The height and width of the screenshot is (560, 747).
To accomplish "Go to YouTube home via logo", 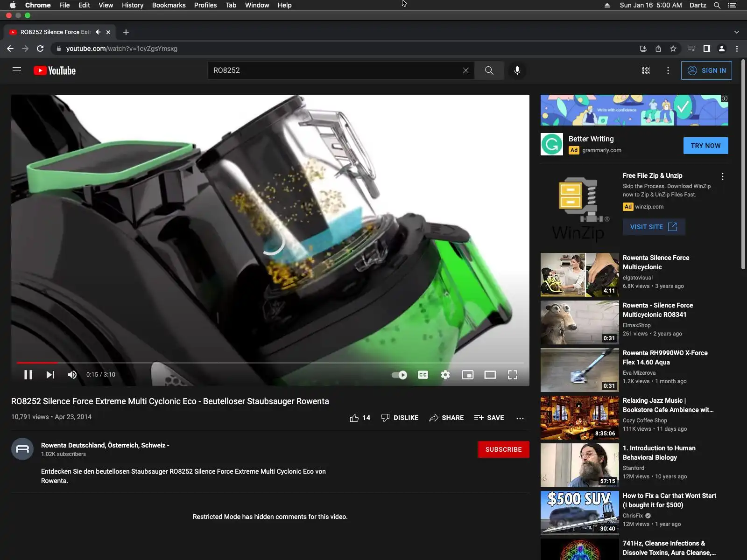I will pos(55,70).
